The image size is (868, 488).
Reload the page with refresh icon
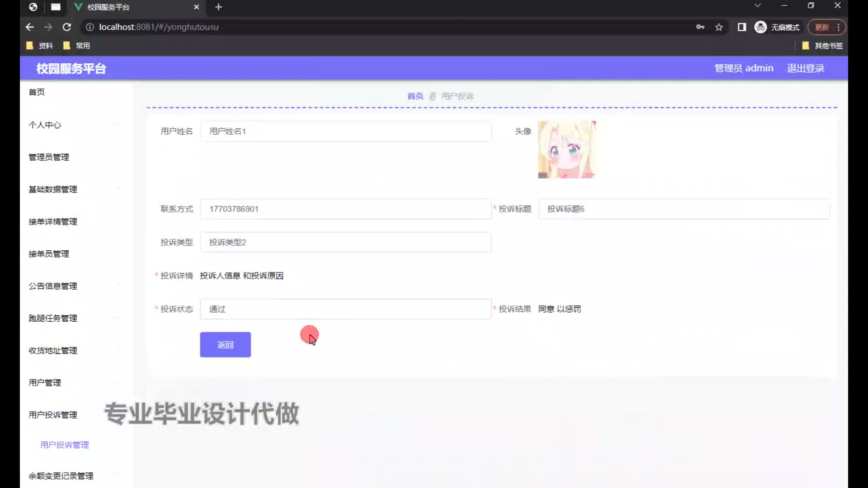point(67,27)
